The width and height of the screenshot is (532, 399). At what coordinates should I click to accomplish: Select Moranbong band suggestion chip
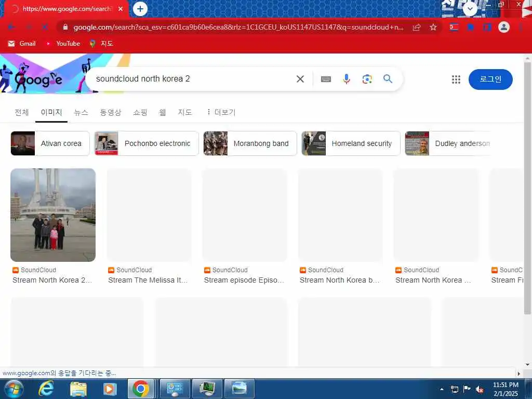tap(250, 143)
